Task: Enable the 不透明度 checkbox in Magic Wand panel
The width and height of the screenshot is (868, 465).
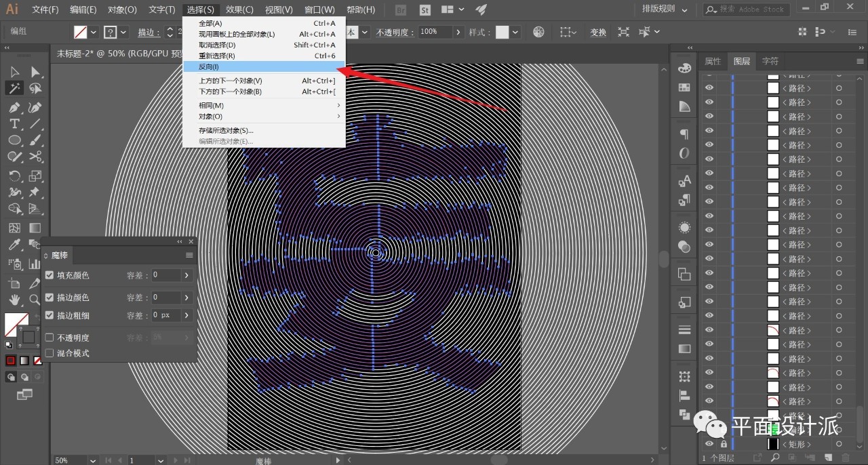Action: [50, 338]
